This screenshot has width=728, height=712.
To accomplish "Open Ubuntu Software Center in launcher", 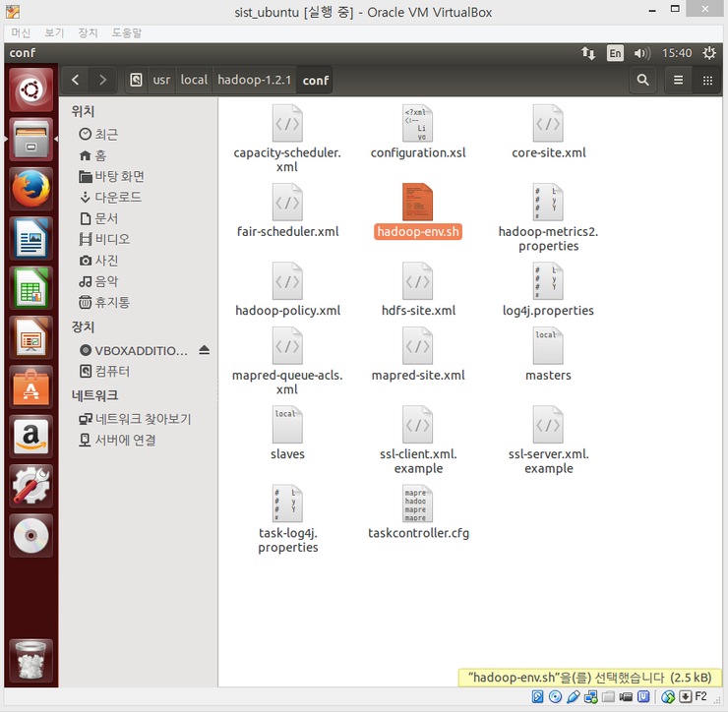I will click(30, 386).
